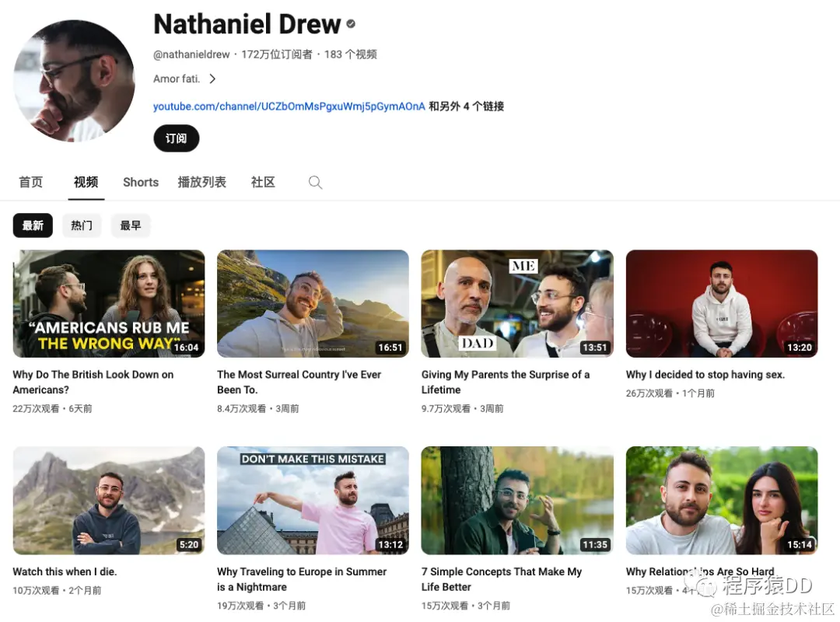
Task: Click title 'Why Relationships Are So Hard'
Action: tap(700, 571)
